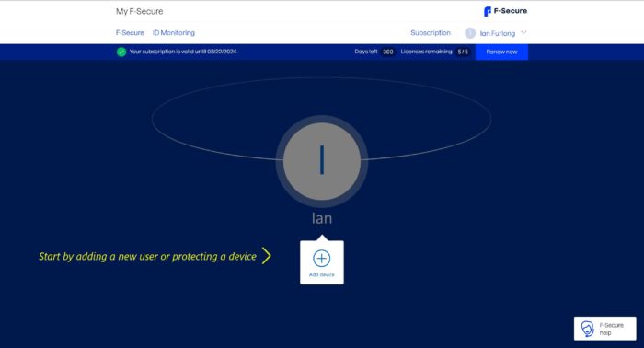Open the Subscription link
Image resolution: width=644 pixels, height=348 pixels.
[431, 33]
